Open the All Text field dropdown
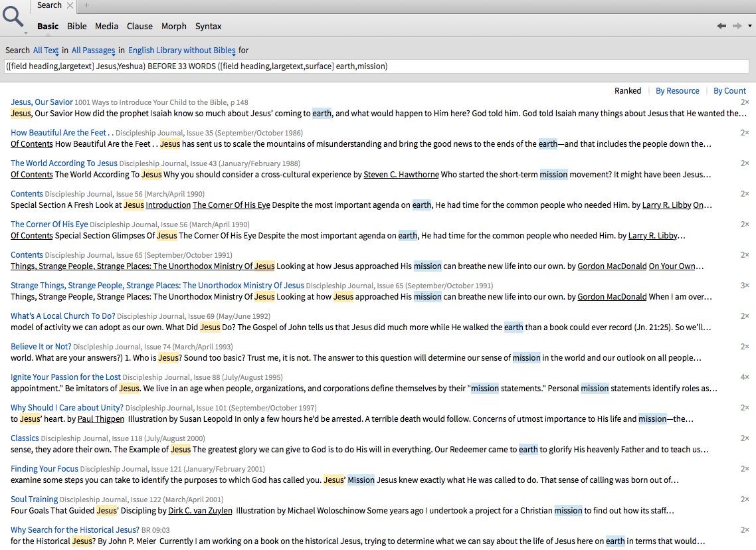 click(46, 50)
